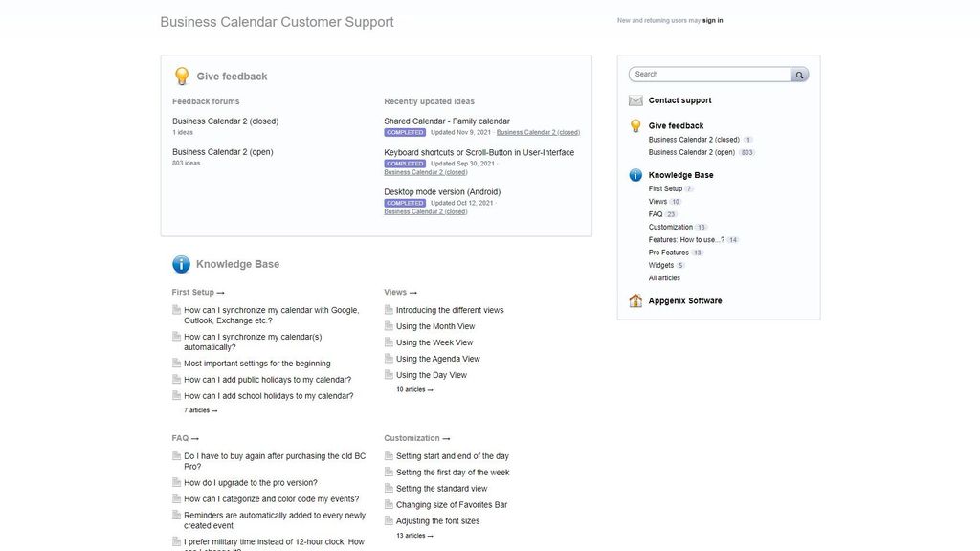Show all 10 articles in Views
Image resolution: width=980 pixels, height=551 pixels.
click(x=414, y=389)
